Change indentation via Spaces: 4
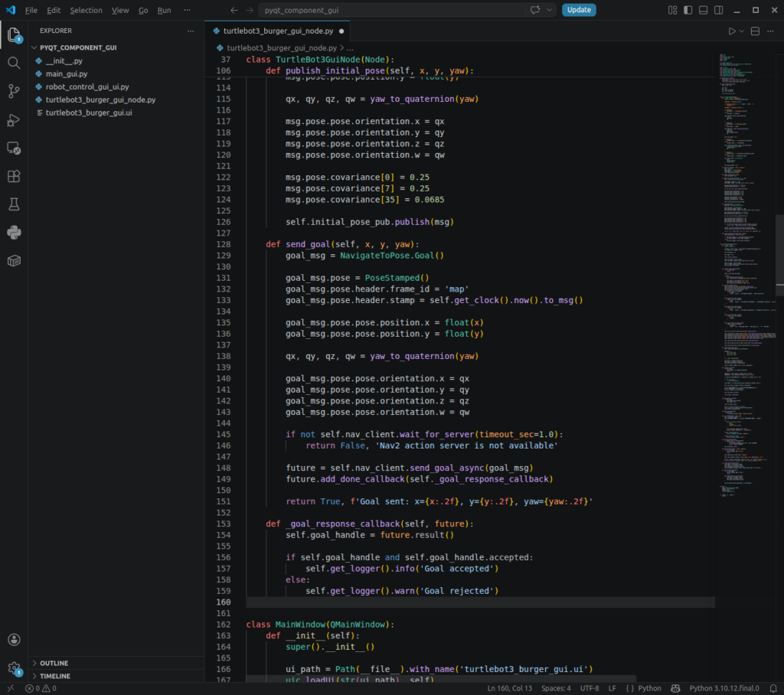The image size is (784, 695). tap(556, 689)
